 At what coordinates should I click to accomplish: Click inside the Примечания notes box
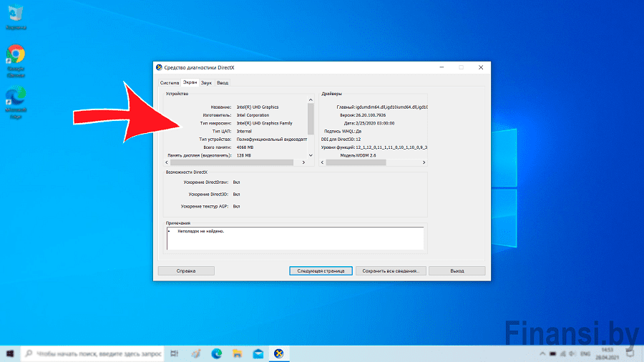(x=295, y=238)
